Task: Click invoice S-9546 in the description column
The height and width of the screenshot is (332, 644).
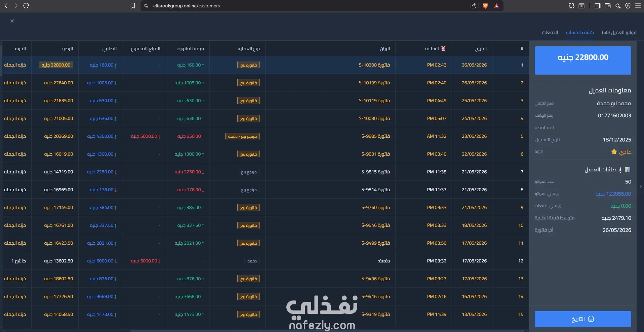Action: (376, 225)
